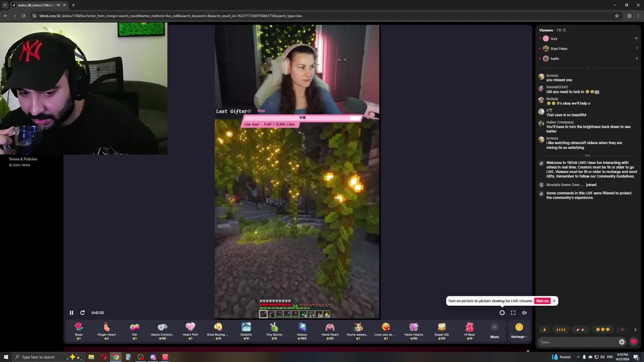Open viewer Itzel Haas profile
Viewport: 644px width, 362px height.
(x=559, y=49)
